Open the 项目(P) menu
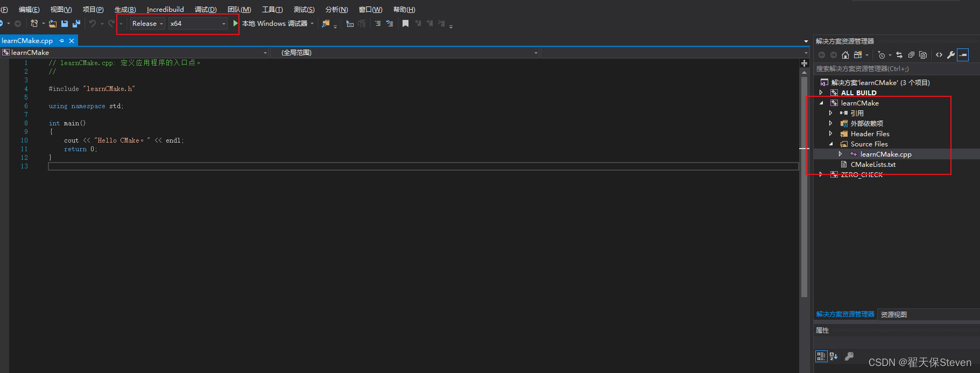Image resolution: width=980 pixels, height=373 pixels. point(93,10)
